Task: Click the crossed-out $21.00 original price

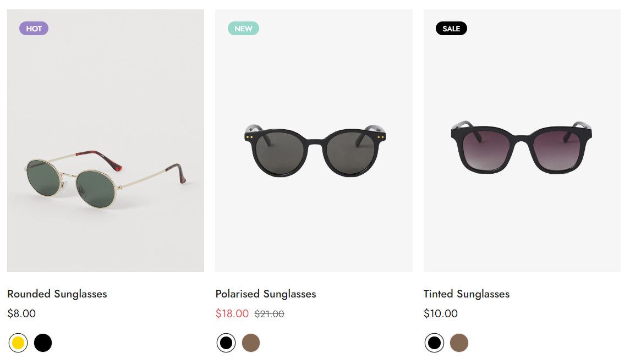Action: click(x=269, y=314)
